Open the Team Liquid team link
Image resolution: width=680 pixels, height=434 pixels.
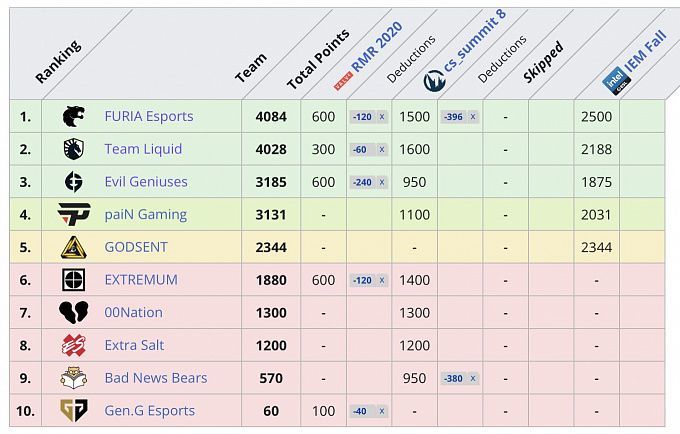143,149
